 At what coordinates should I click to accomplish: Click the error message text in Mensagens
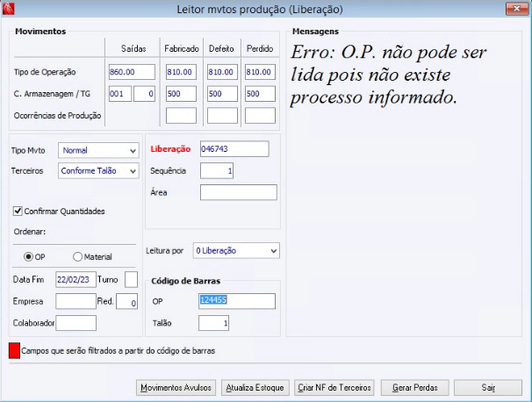click(389, 75)
